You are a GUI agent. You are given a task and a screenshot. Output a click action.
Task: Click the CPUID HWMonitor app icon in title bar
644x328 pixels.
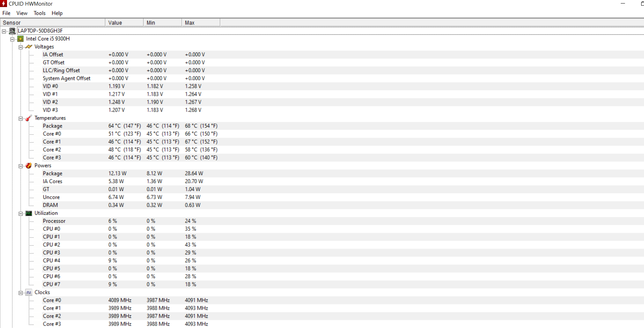tap(4, 4)
